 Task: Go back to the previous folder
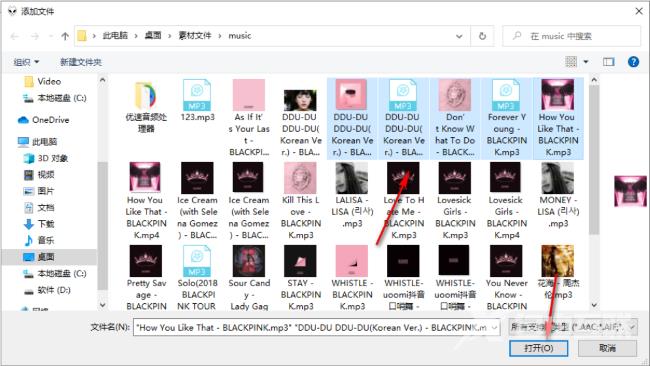click(15, 36)
